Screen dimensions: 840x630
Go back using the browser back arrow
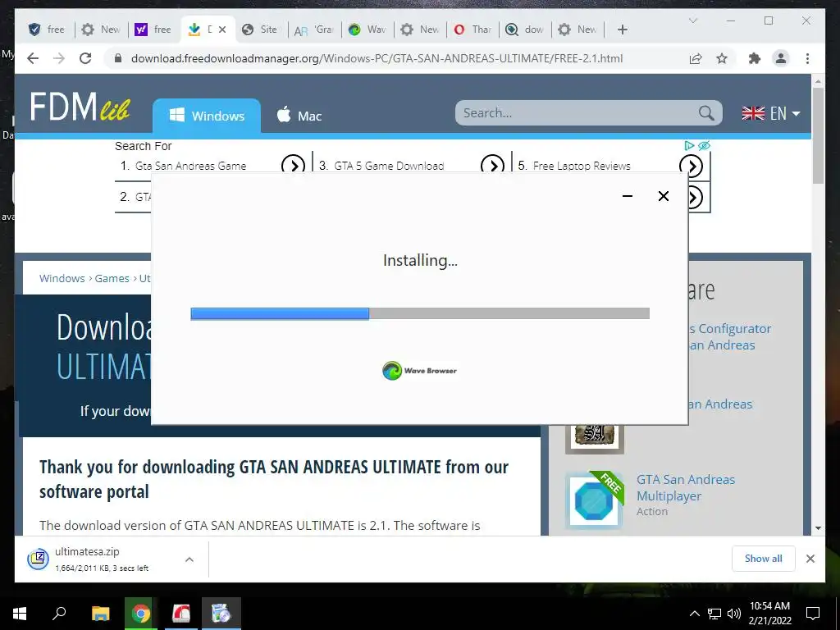[33, 58]
